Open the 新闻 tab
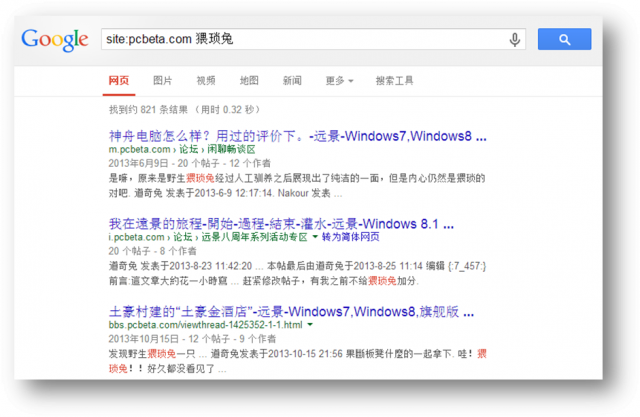The width and height of the screenshot is (640, 417). [292, 81]
